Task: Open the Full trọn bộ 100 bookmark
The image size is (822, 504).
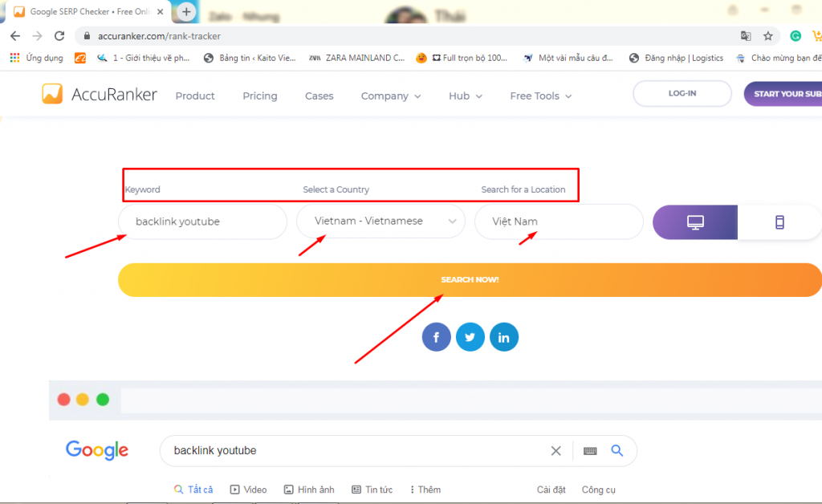Action: point(462,58)
